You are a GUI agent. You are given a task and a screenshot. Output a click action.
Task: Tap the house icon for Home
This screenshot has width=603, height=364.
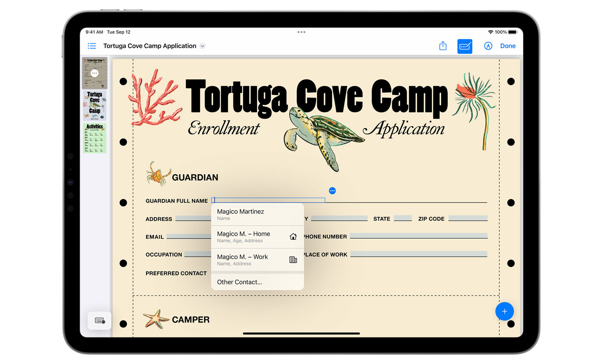click(x=293, y=236)
